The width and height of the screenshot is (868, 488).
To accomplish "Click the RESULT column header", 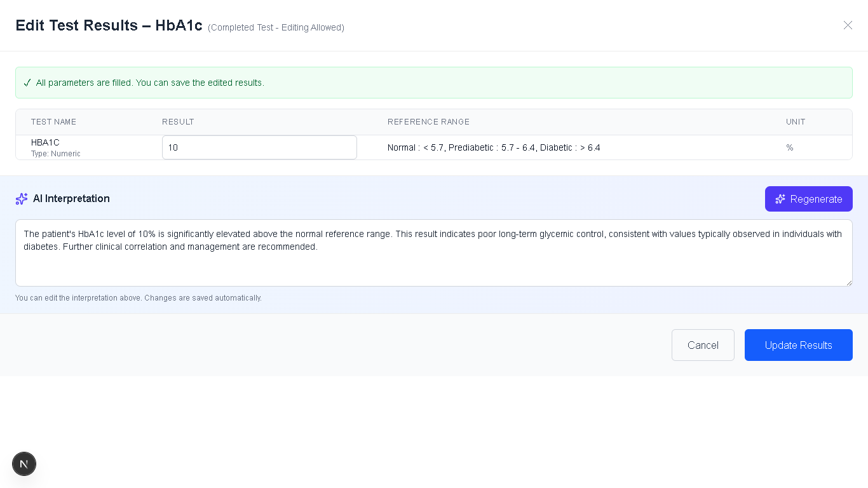I will 178,122.
